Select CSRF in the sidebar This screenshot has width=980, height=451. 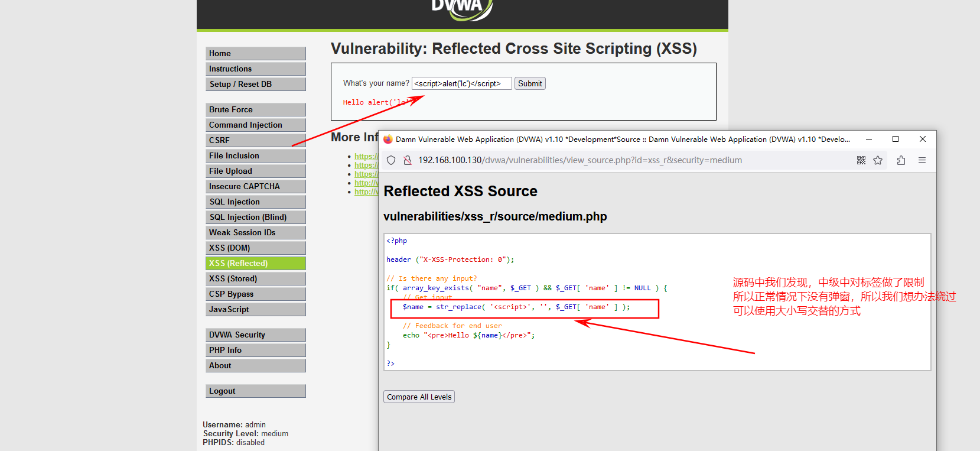tap(256, 140)
